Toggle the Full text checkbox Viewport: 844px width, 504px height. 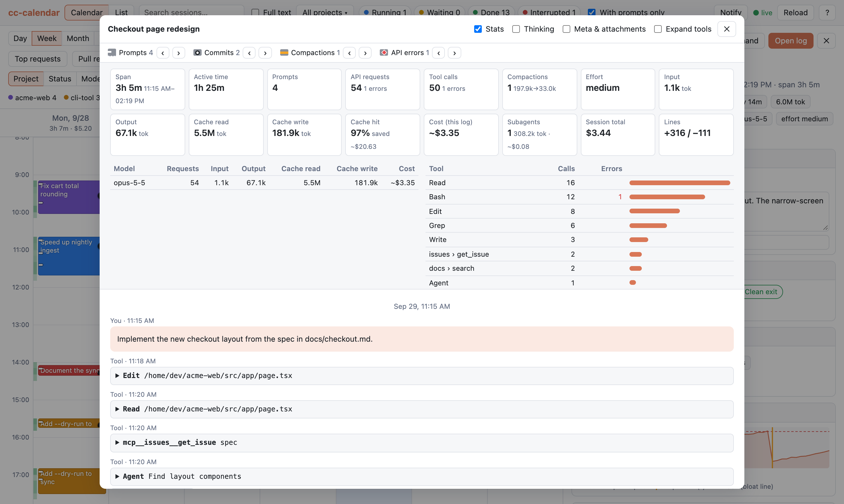pyautogui.click(x=255, y=13)
